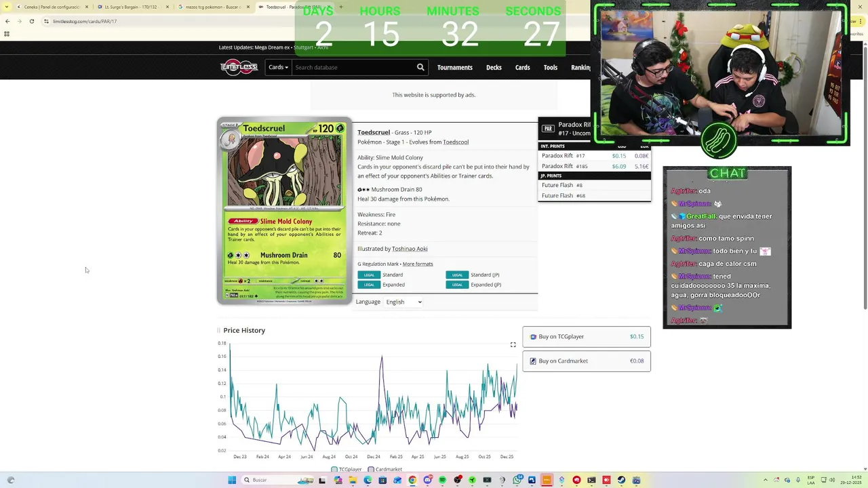
Task: Open the site information icon in address bar
Action: tap(46, 21)
